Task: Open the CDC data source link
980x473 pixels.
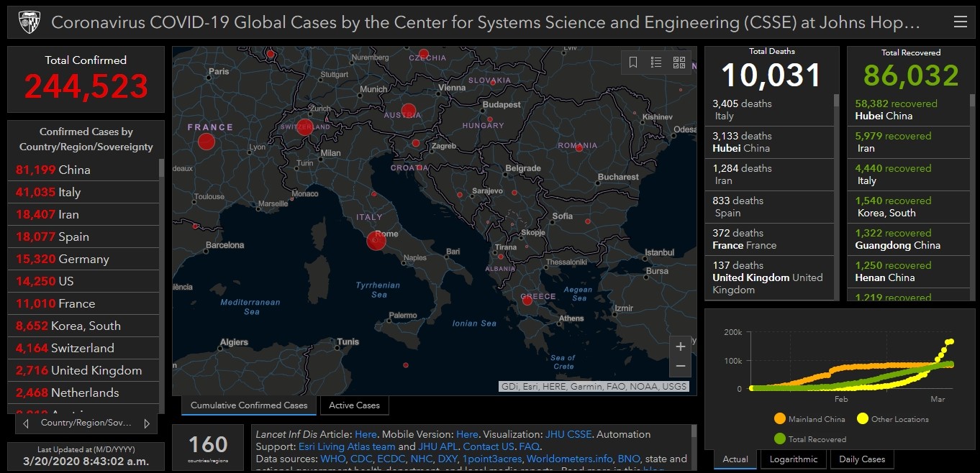Action: point(361,459)
